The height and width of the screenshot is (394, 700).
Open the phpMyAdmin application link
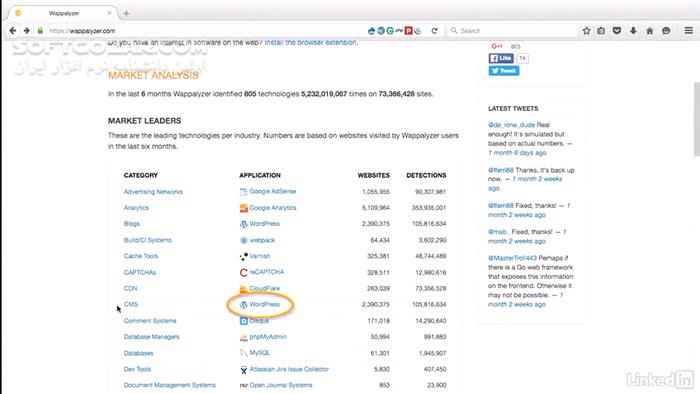tap(268, 337)
